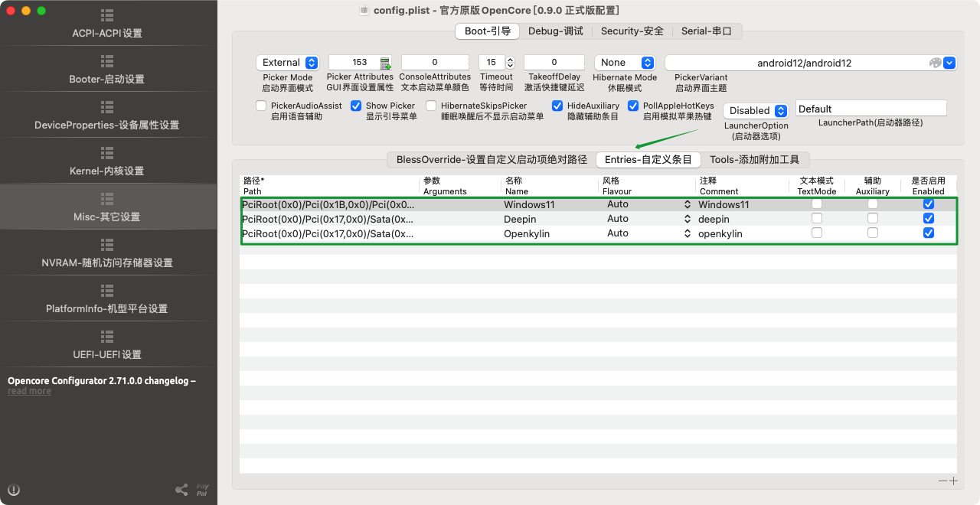Click the LauncherPath text field

(871, 109)
